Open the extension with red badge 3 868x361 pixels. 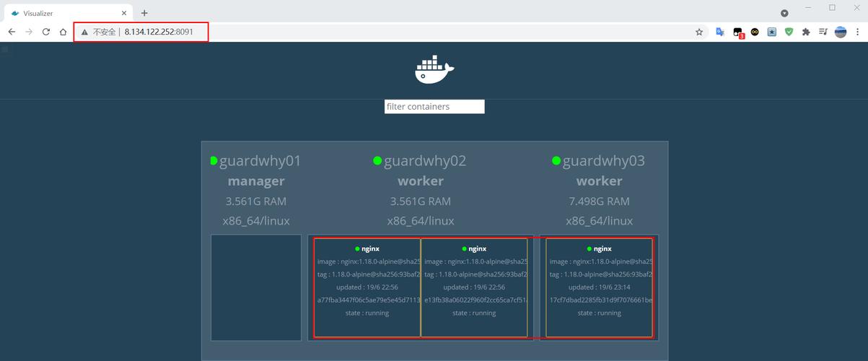pos(738,32)
